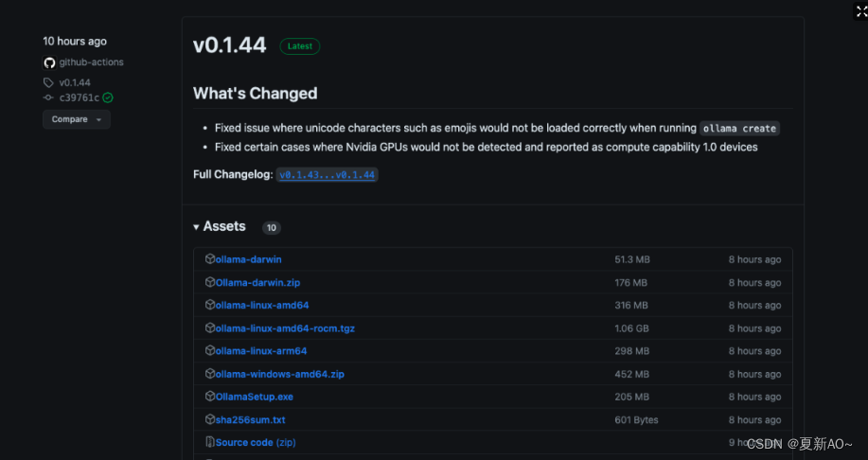The width and height of the screenshot is (868, 460).
Task: Click the 8 hours ago timestamp for ollama-darwin
Action: pyautogui.click(x=754, y=259)
